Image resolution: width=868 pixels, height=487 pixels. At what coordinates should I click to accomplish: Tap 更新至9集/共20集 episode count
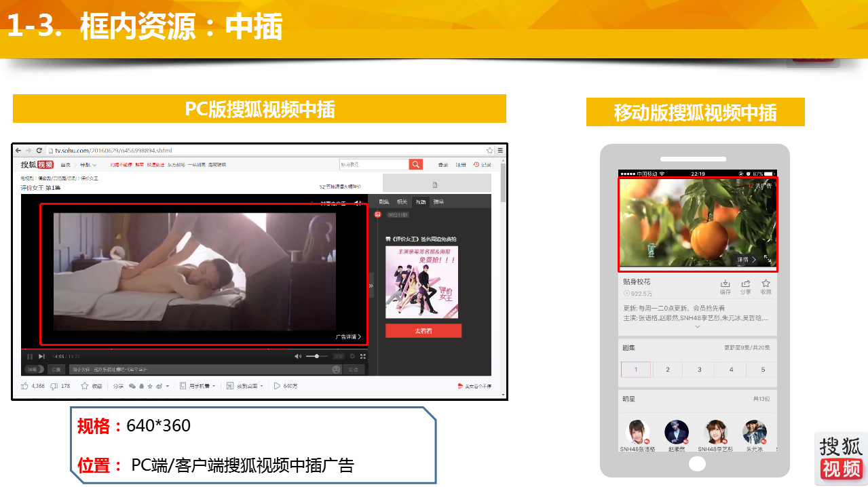(x=747, y=348)
